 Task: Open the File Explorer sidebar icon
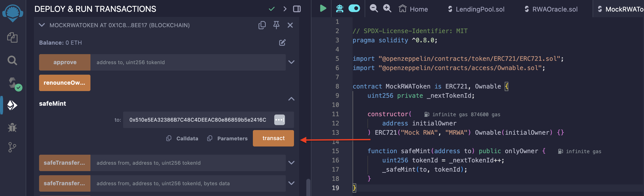[12, 37]
